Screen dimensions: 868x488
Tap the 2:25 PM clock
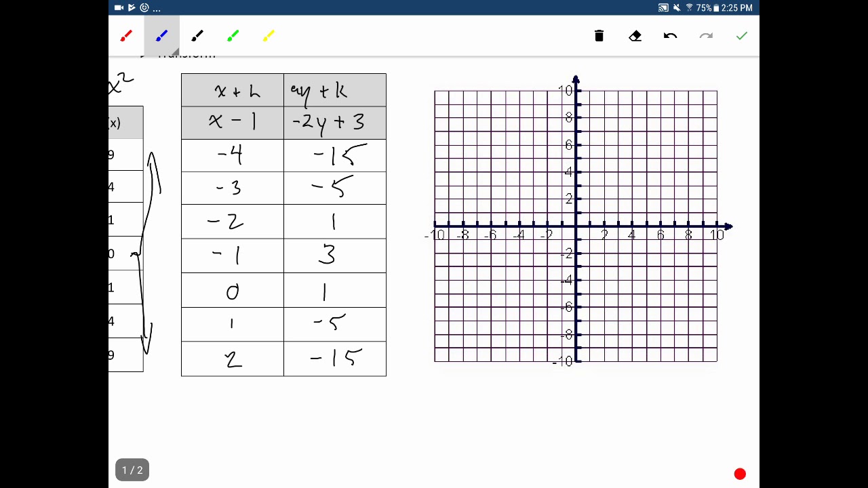737,7
